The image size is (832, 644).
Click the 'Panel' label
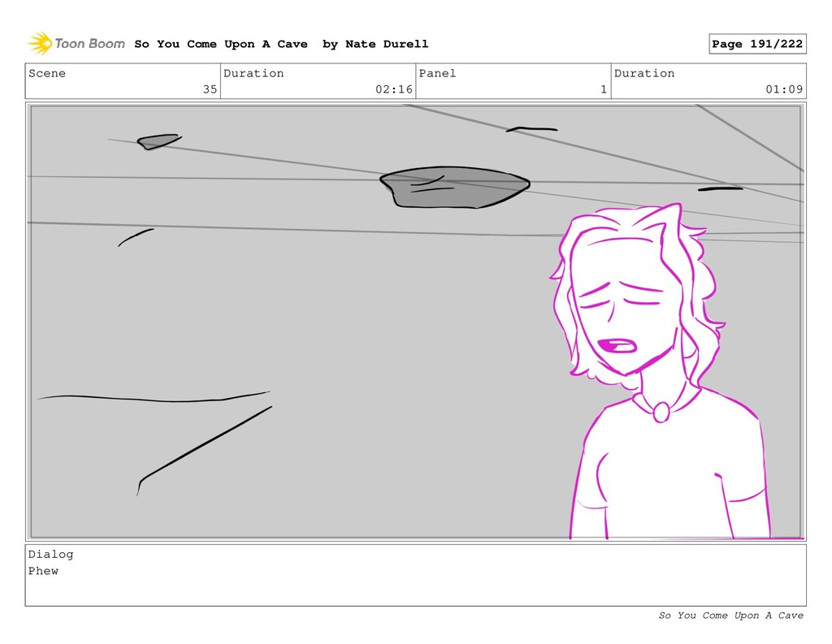click(437, 73)
